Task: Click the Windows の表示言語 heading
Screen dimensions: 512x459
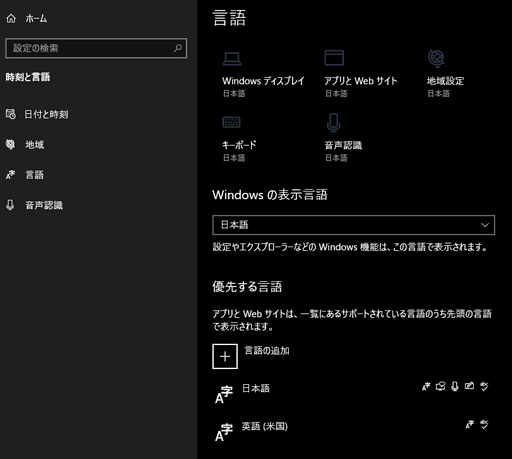Action: pyautogui.click(x=270, y=195)
